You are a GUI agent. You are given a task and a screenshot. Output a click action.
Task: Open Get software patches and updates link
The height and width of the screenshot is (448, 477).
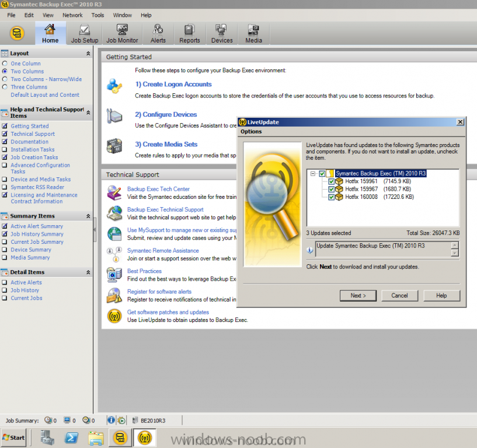168,312
